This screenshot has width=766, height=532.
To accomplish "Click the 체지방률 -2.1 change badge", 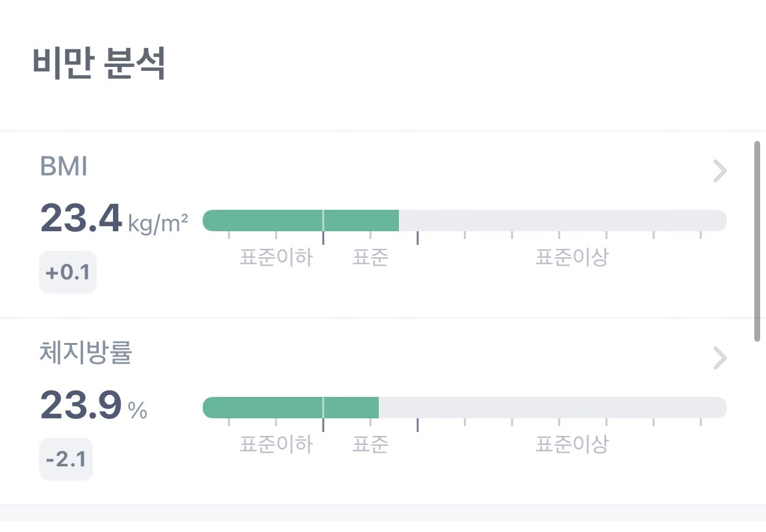I will [x=66, y=459].
